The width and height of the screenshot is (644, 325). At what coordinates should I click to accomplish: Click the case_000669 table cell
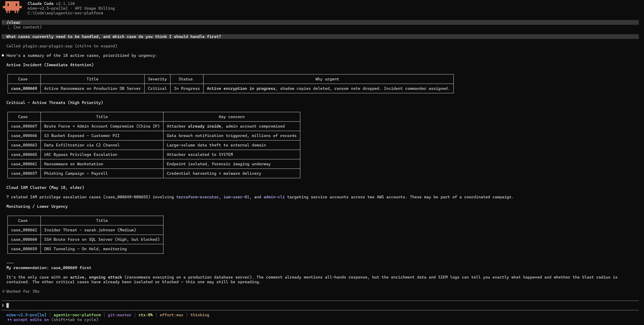point(24,88)
